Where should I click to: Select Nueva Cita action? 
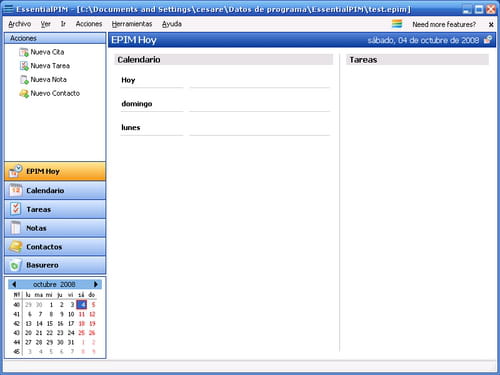coord(47,52)
